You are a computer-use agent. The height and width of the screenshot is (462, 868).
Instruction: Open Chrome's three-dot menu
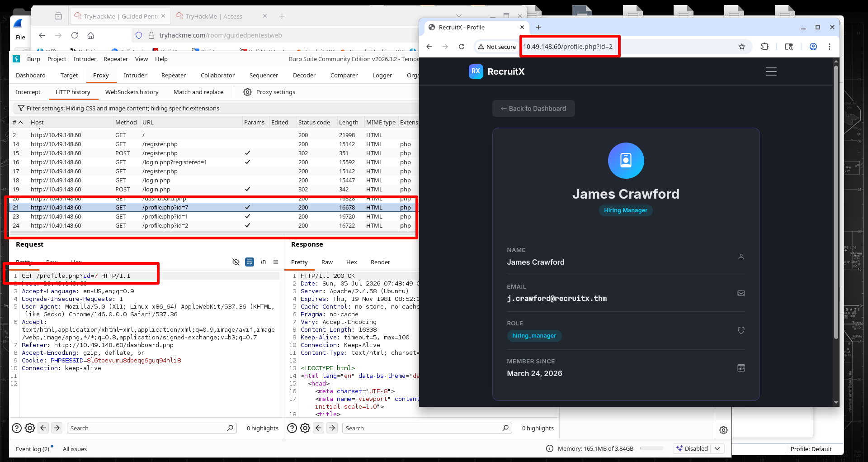click(x=829, y=47)
